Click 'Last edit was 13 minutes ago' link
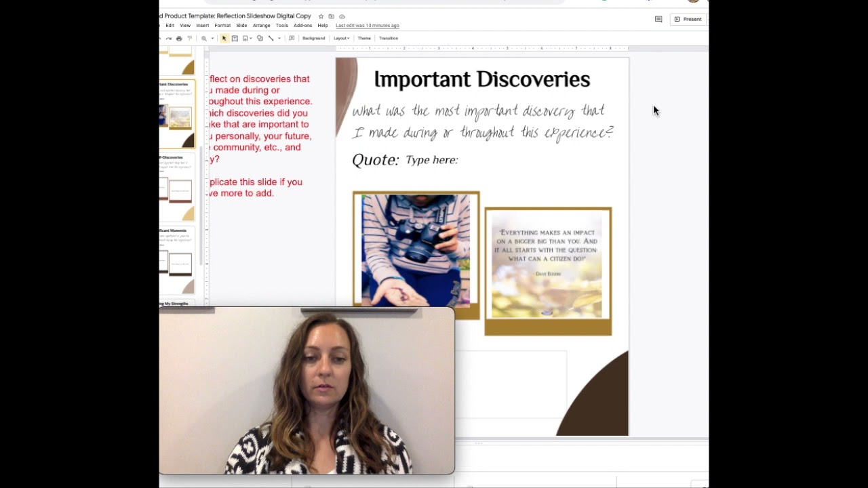This screenshot has height=488, width=868. pos(368,26)
